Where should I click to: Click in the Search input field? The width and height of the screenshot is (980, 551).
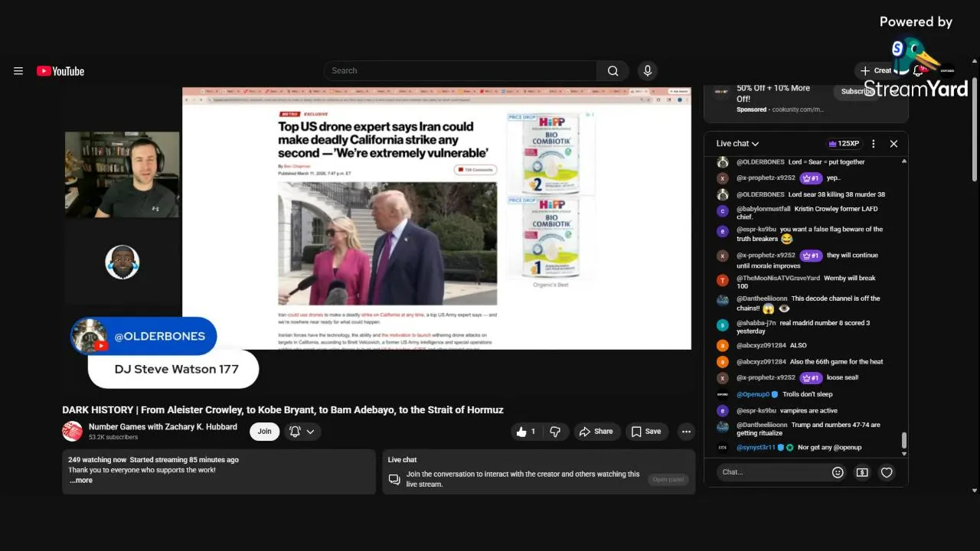pyautogui.click(x=460, y=70)
